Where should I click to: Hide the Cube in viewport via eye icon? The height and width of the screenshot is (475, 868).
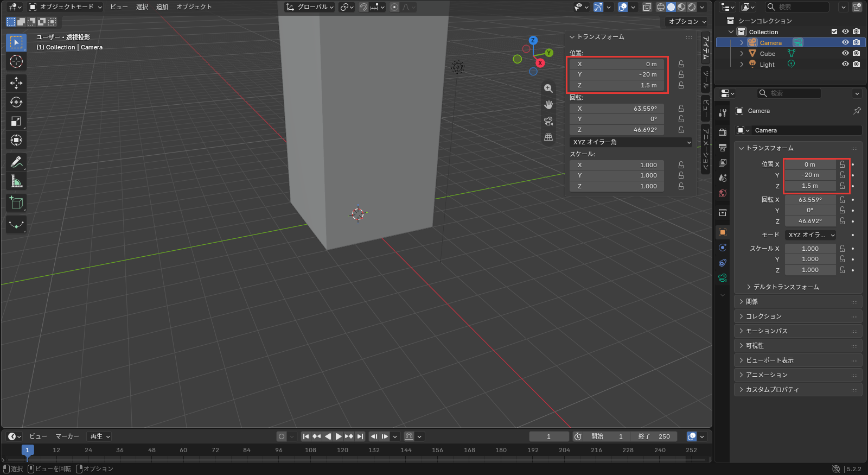click(x=845, y=53)
